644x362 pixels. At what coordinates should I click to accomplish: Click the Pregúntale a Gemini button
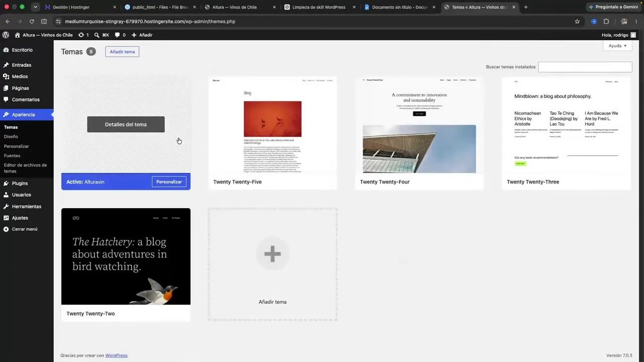[x=613, y=7]
